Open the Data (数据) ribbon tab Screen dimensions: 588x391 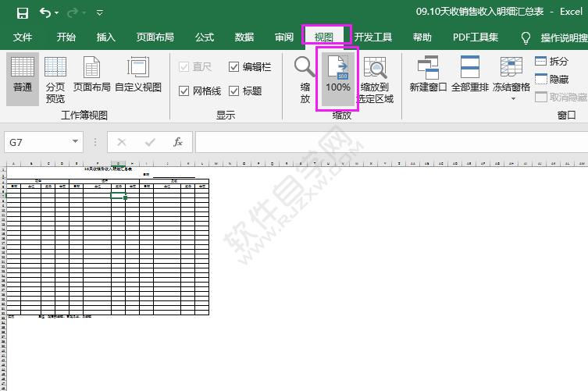point(244,37)
